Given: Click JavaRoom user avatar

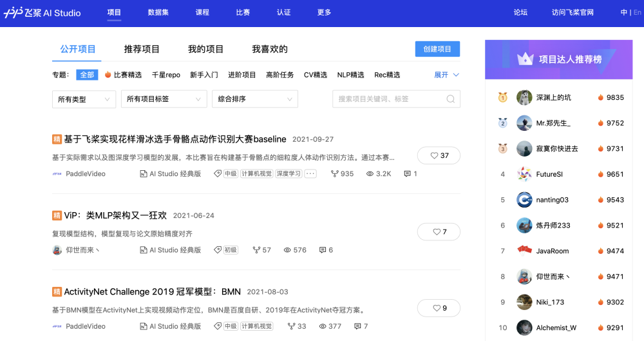Looking at the screenshot, I should 524,251.
